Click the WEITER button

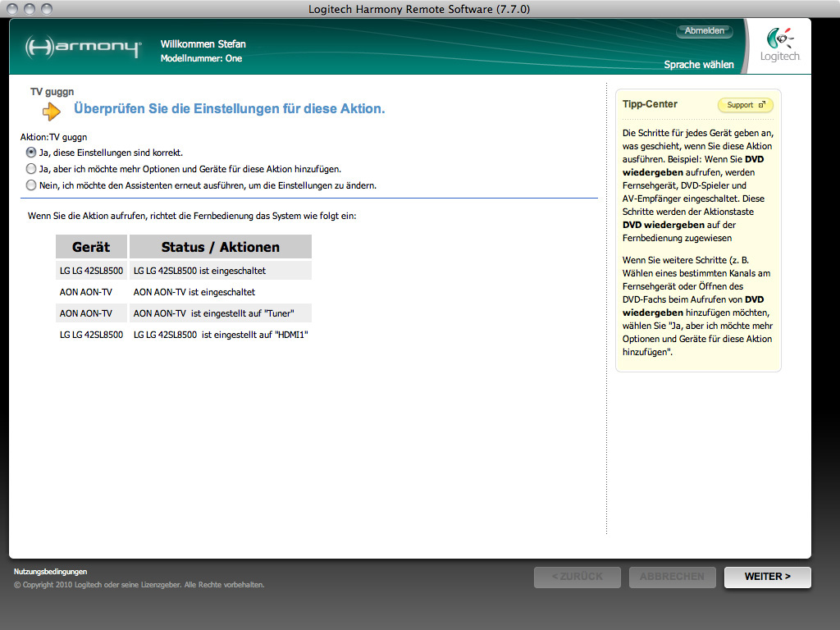[x=767, y=577]
